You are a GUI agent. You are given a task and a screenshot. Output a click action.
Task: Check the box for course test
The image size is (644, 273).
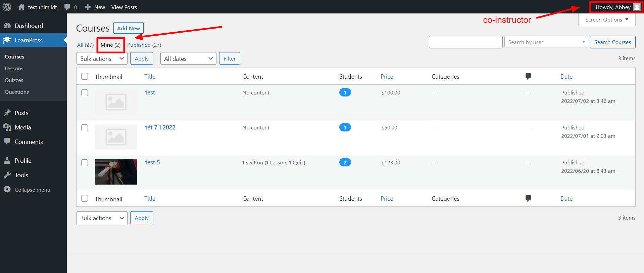pyautogui.click(x=85, y=93)
